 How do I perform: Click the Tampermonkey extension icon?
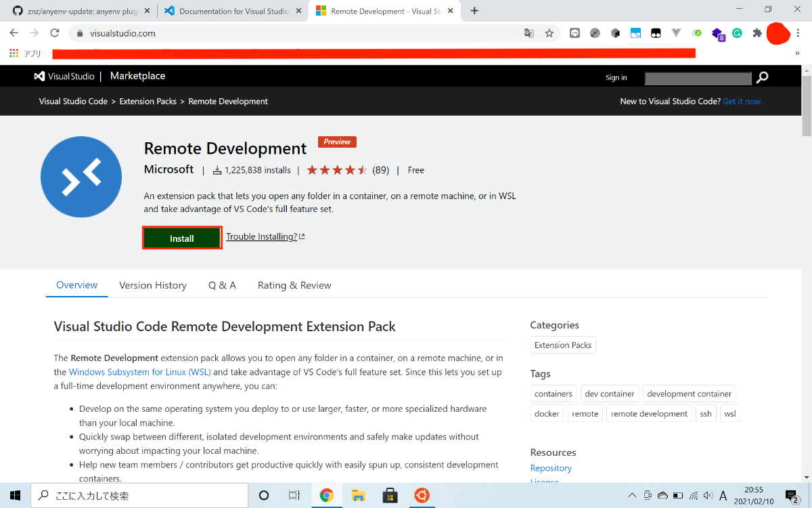[x=656, y=33]
